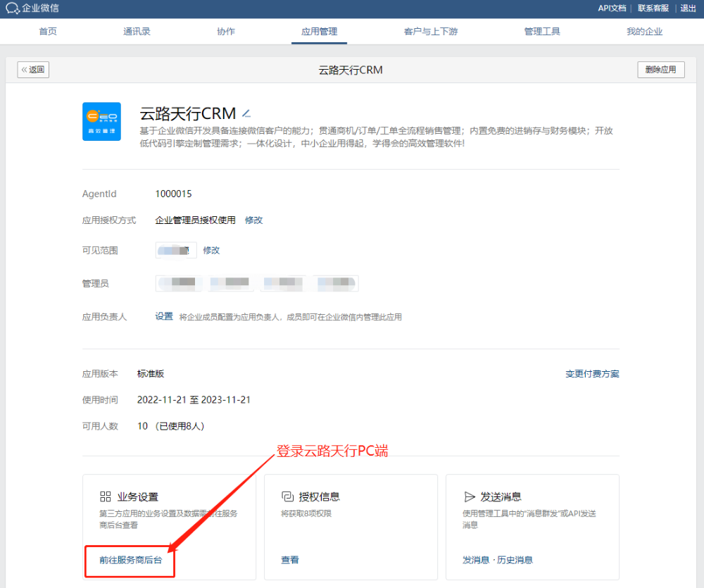Screen dimensions: 704x588
Task: Click the first blurred 管理员 tag
Action: (179, 283)
